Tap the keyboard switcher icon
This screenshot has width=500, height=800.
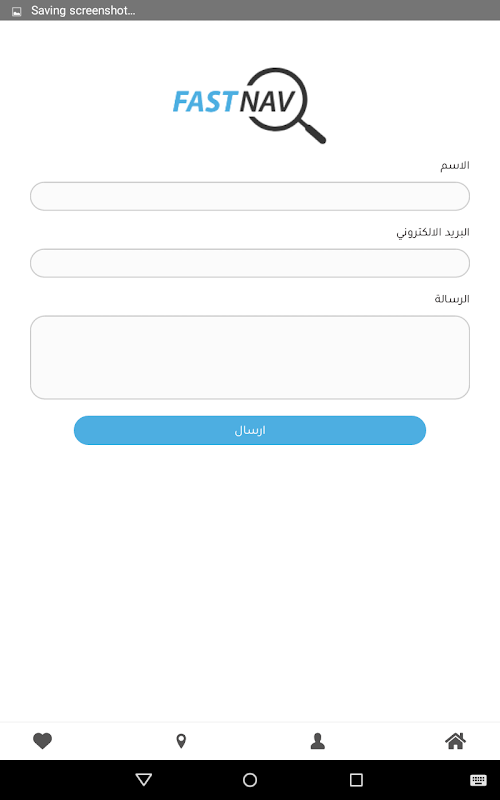pyautogui.click(x=478, y=780)
